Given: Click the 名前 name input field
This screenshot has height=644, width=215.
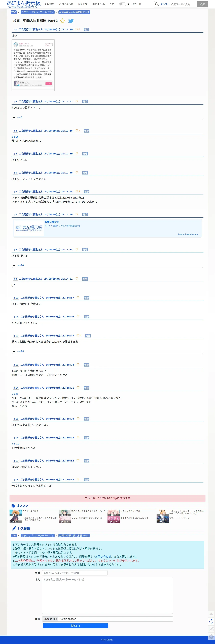Looking at the screenshot, I should [x=75, y=573].
